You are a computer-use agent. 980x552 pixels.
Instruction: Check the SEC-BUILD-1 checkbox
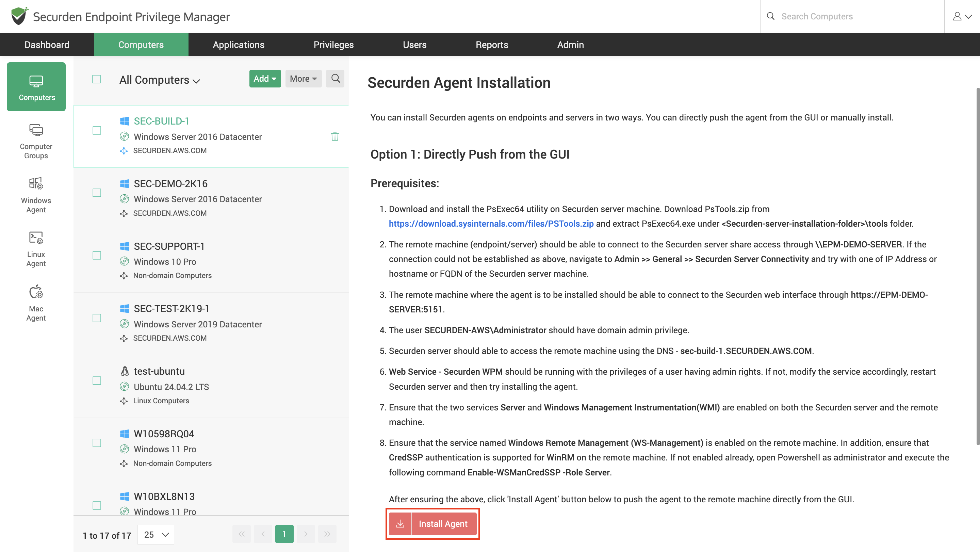coord(97,130)
